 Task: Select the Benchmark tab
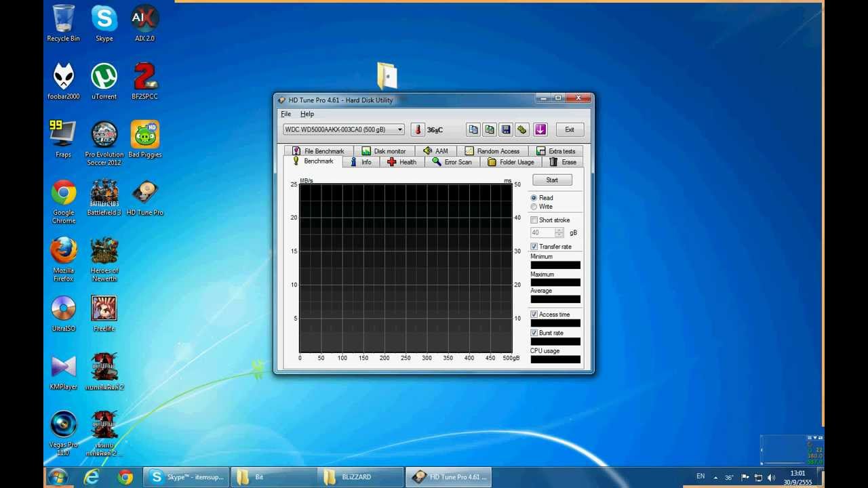pyautogui.click(x=313, y=161)
